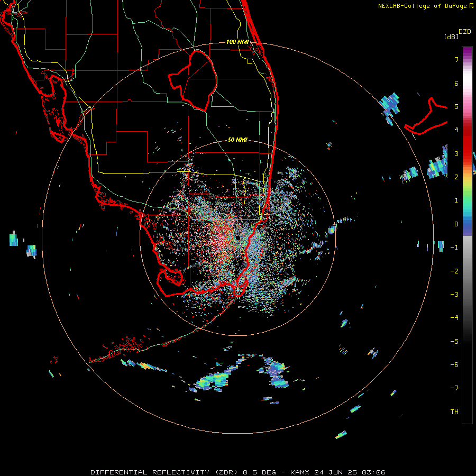Viewport: 476px width, 476px height.
Task: Click the radar site dot at center
Action: [238, 237]
